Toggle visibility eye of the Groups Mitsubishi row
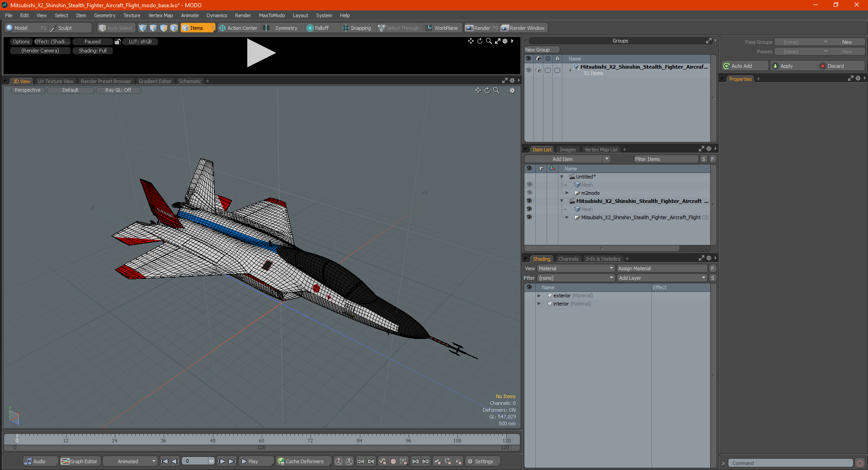This screenshot has height=470, width=868. 528,70
